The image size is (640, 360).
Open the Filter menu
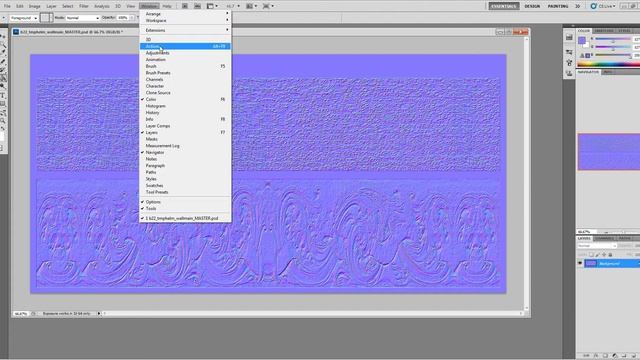[x=84, y=6]
